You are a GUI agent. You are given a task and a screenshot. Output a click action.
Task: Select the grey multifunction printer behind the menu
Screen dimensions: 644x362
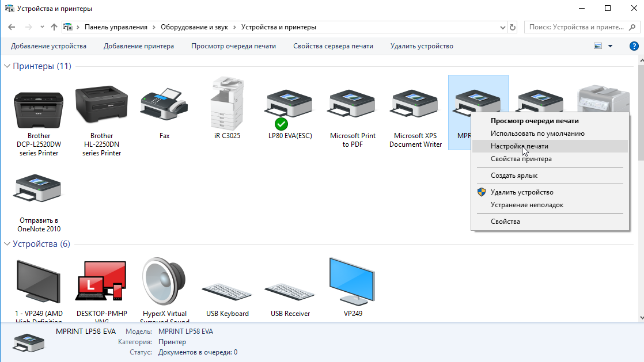point(603,98)
